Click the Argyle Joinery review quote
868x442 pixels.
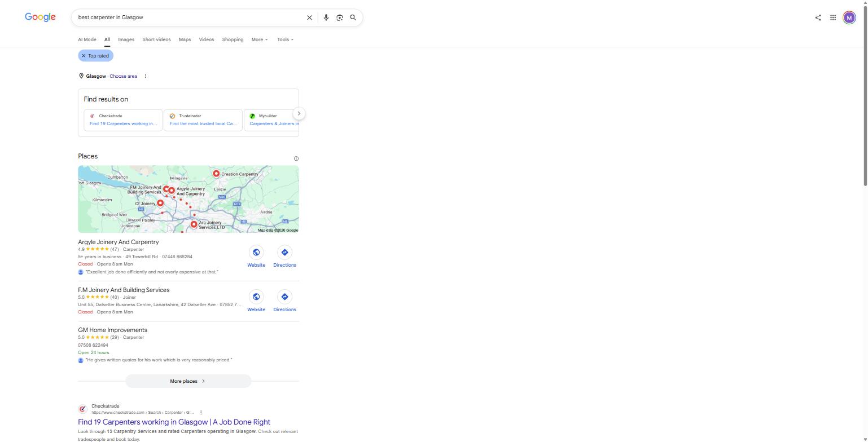pyautogui.click(x=152, y=272)
